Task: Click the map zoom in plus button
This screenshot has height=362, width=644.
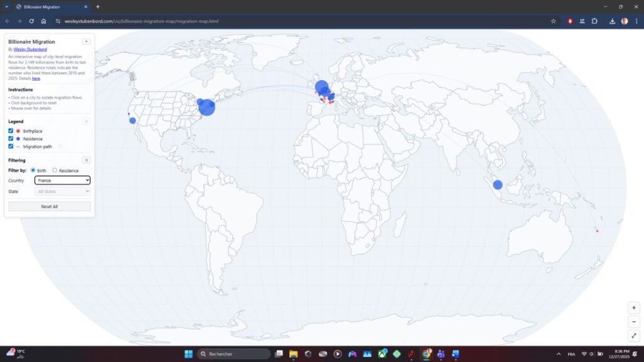Action: pos(634,308)
